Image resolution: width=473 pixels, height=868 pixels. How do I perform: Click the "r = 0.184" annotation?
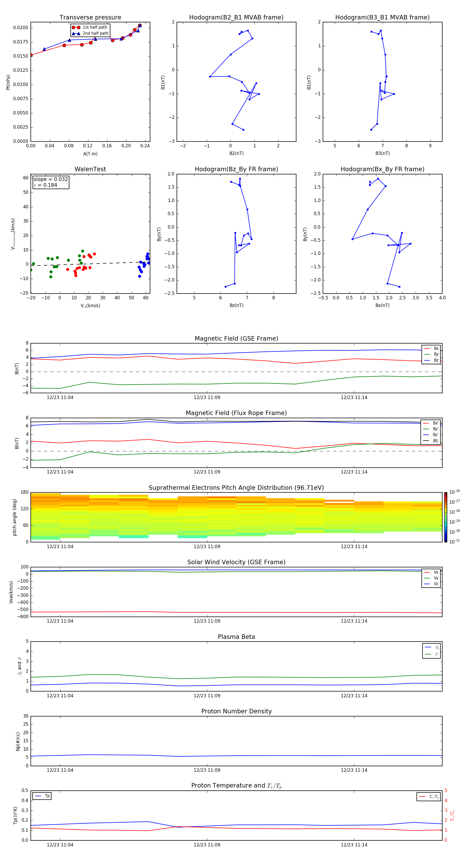tap(46, 185)
